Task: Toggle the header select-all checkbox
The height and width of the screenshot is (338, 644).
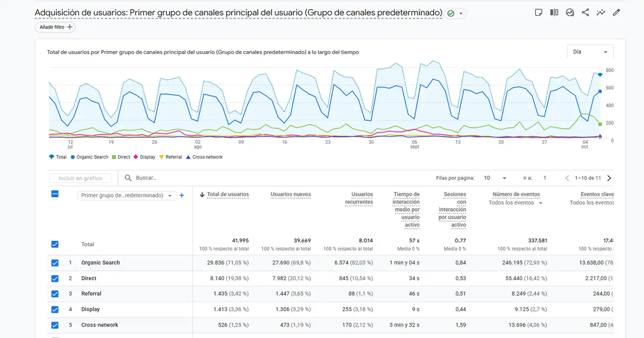Action: click(x=55, y=194)
